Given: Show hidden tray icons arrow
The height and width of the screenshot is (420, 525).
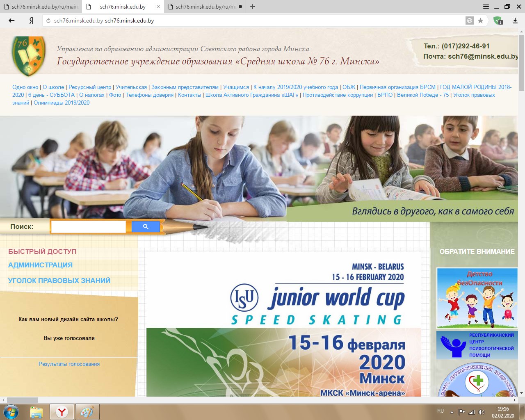Looking at the screenshot, I should pyautogui.click(x=452, y=412).
